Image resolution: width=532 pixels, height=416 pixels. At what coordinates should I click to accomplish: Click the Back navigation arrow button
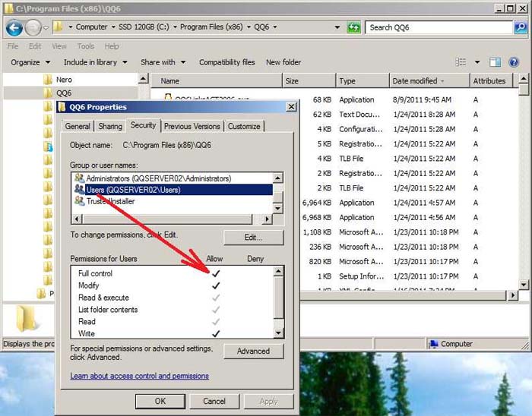click(x=14, y=28)
